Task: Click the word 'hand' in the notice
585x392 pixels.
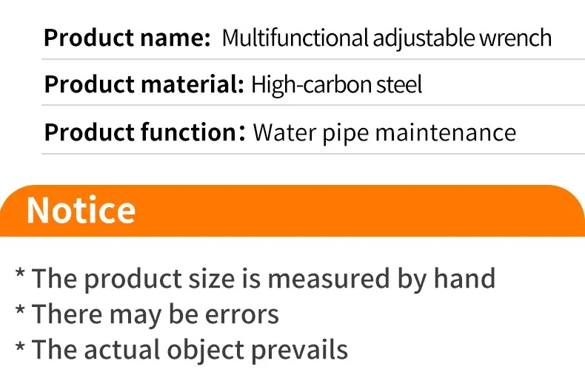Action: click(464, 278)
